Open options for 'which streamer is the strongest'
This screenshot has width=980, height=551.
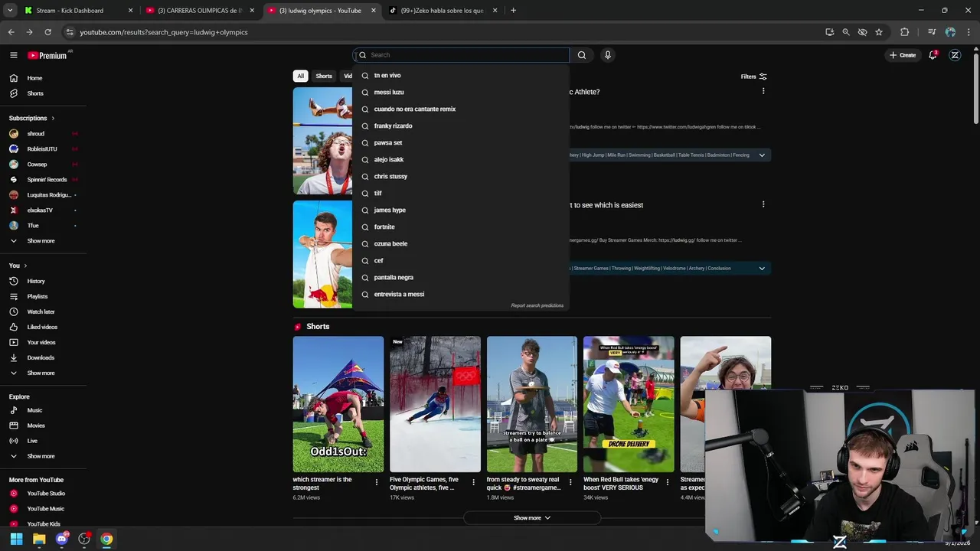click(x=377, y=482)
